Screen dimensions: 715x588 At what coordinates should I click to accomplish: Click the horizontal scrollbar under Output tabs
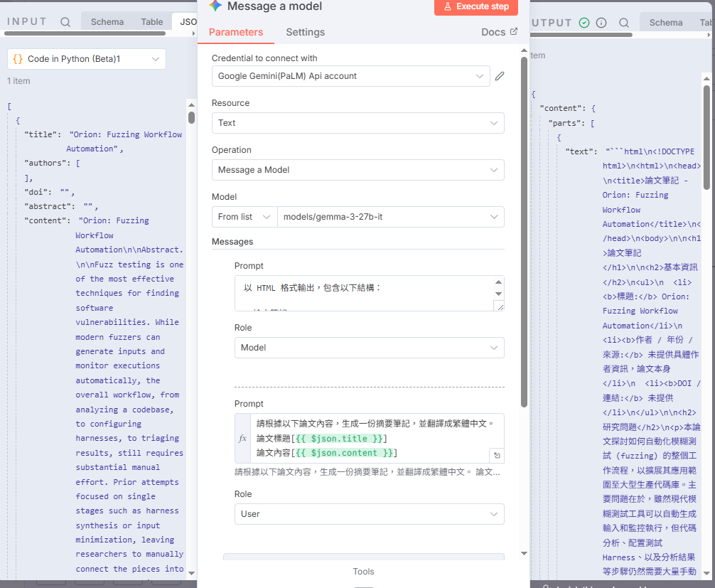tap(581, 35)
